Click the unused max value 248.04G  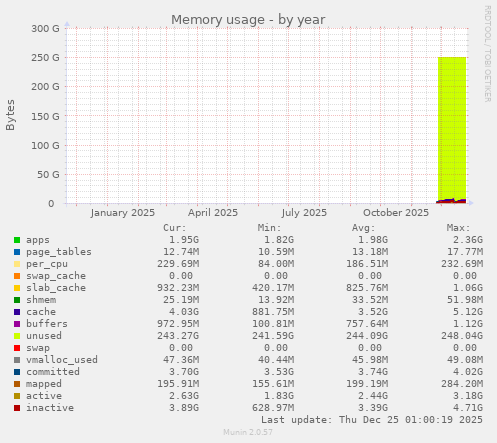pyautogui.click(x=462, y=336)
